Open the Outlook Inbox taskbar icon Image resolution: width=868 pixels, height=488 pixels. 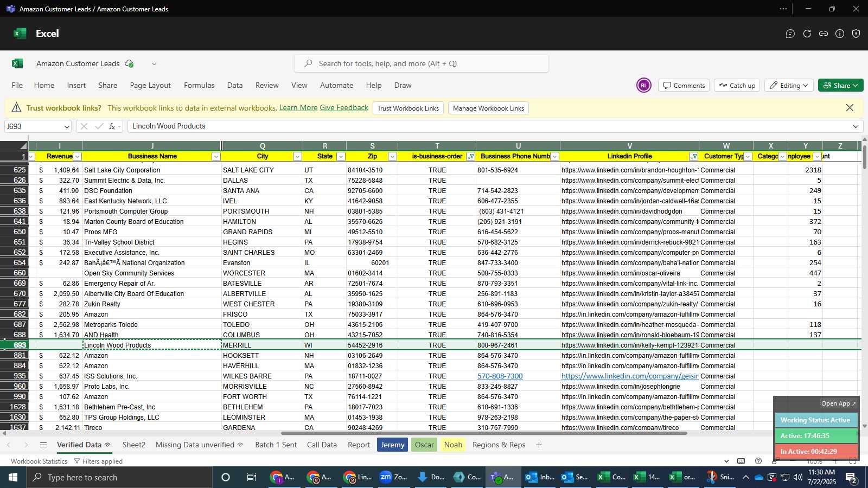pos(540,477)
